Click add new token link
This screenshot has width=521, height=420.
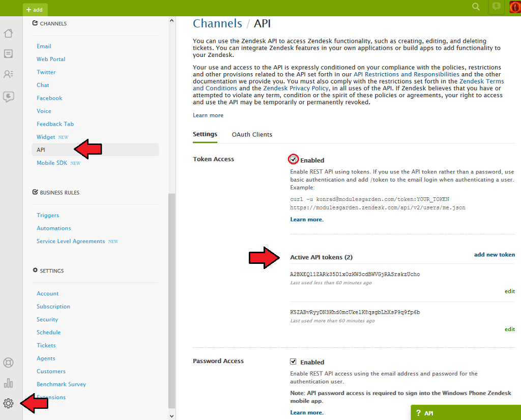point(495,255)
